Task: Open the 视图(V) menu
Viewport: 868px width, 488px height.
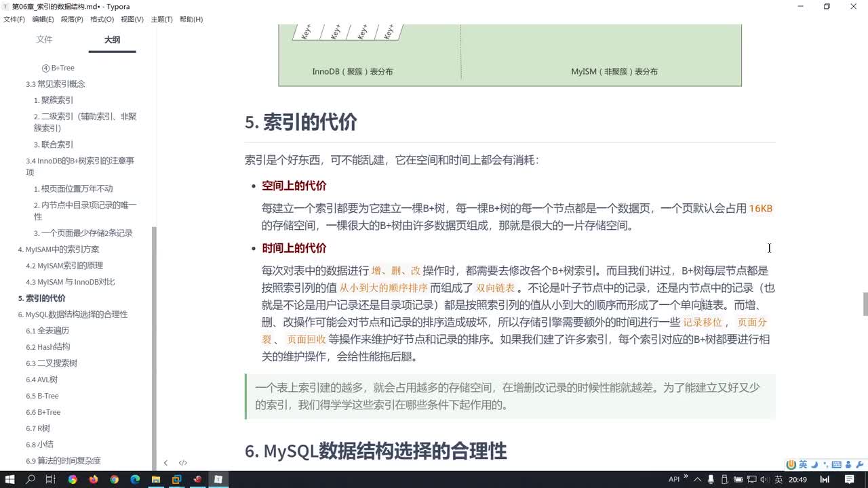Action: click(x=132, y=19)
